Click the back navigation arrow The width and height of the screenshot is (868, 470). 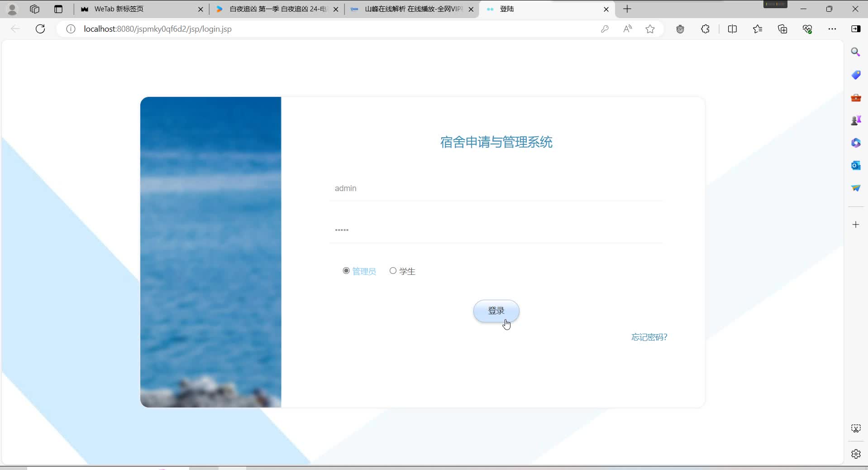click(x=15, y=29)
